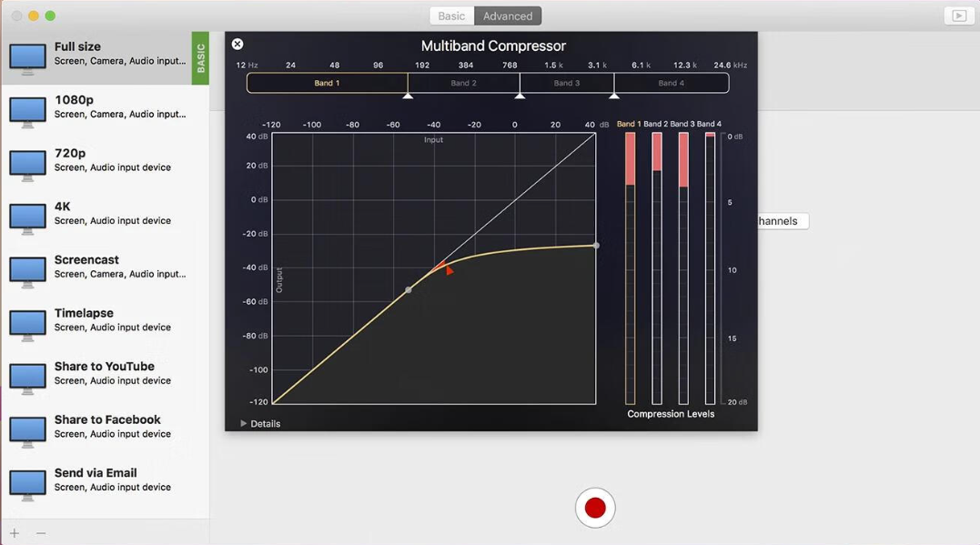Click the partially hidden channels button
Image resolution: width=980 pixels, height=545 pixels.
click(783, 221)
